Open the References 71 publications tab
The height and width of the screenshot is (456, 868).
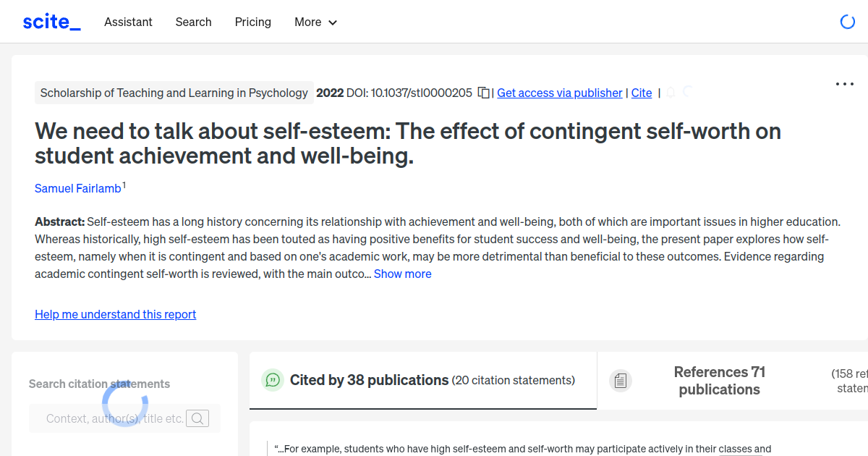(719, 380)
